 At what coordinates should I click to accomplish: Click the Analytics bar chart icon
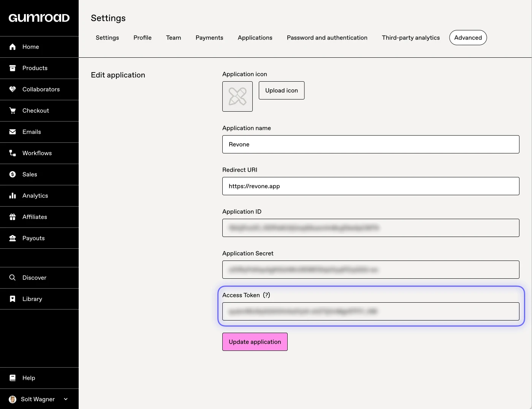point(13,196)
